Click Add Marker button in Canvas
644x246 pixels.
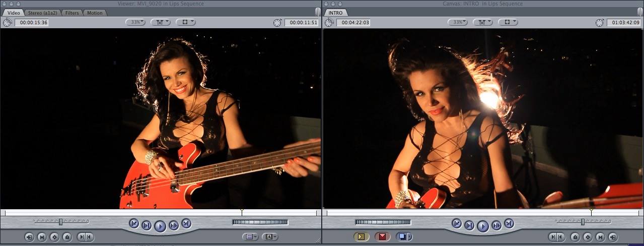pos(575,237)
